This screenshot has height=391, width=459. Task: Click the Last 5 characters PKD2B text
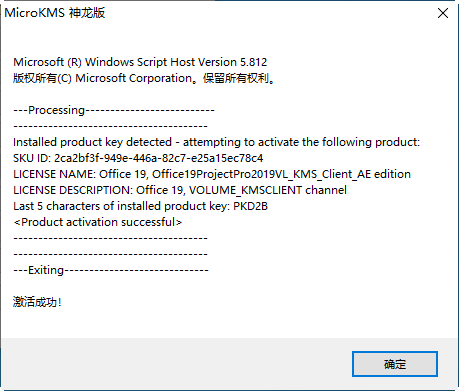(x=140, y=206)
